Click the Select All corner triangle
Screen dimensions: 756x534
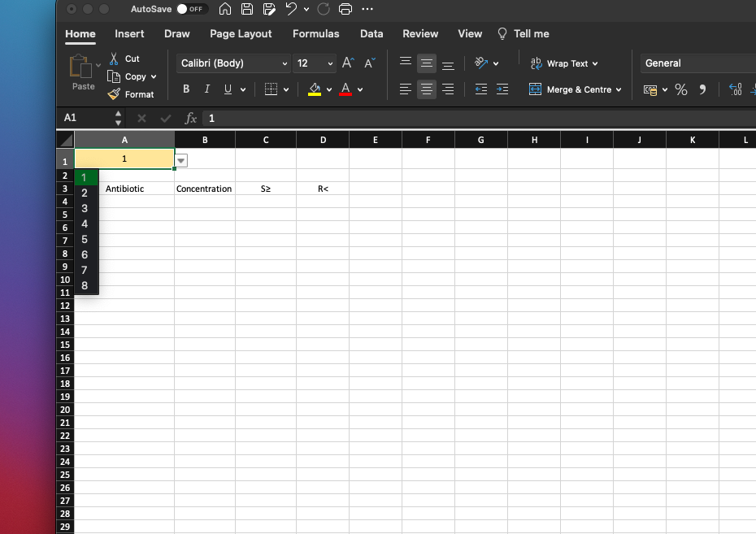click(66, 140)
